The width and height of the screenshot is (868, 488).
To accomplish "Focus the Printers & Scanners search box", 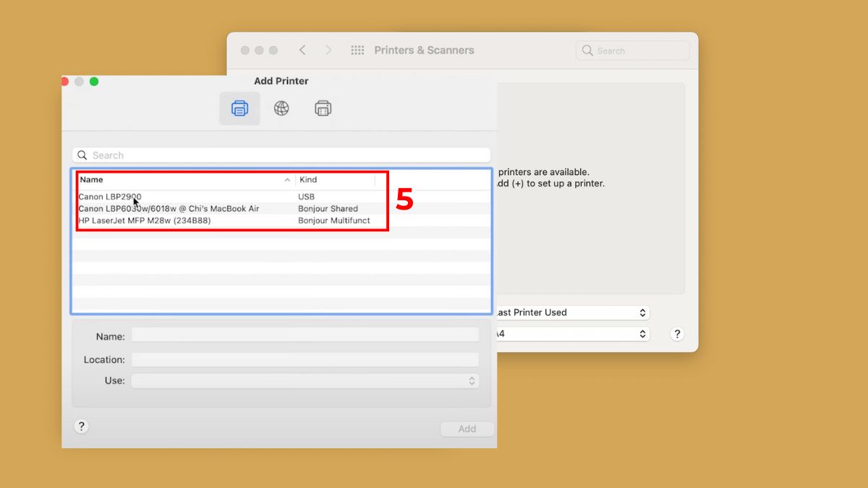I will (x=633, y=51).
